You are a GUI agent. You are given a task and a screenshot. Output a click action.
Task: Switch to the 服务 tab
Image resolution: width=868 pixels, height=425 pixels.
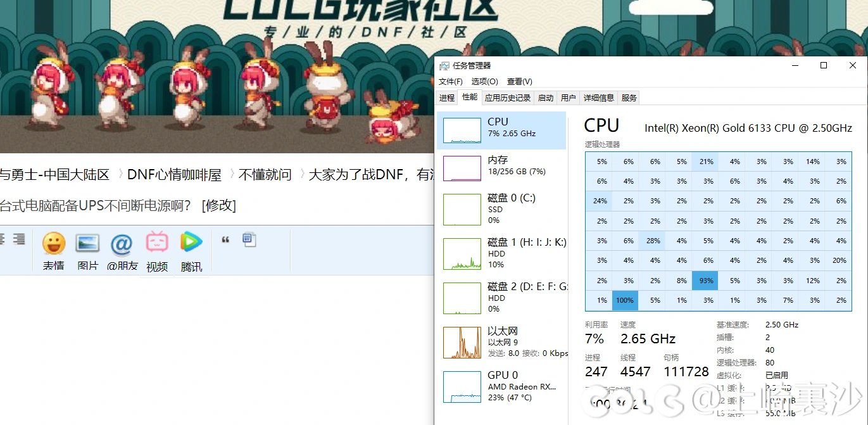(x=629, y=98)
